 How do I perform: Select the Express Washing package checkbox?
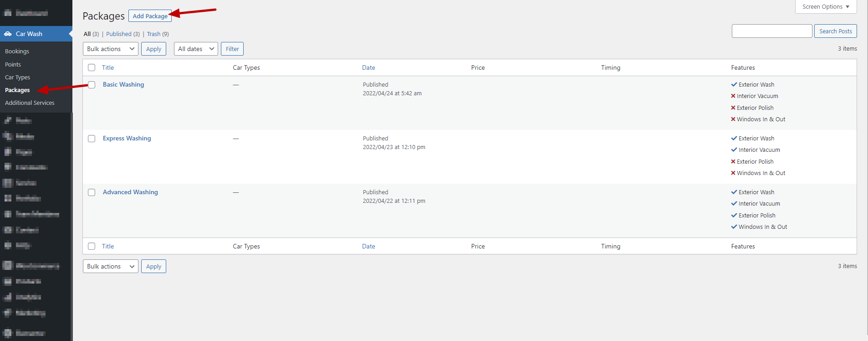coord(92,139)
